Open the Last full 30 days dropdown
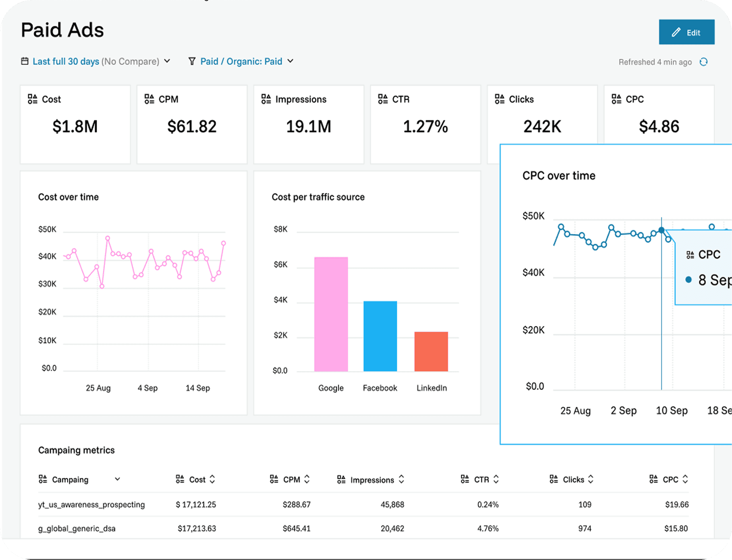This screenshot has height=560, width=732. [x=95, y=61]
